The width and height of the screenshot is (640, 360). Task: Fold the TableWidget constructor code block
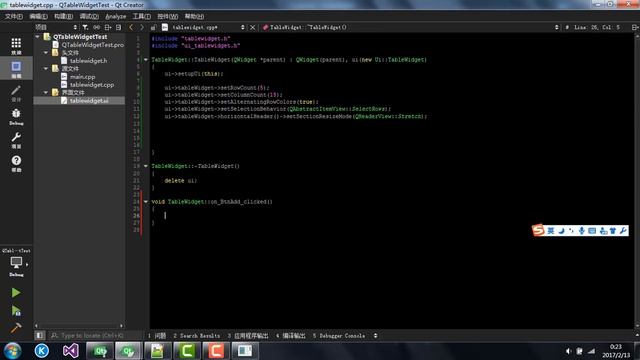pos(146,60)
